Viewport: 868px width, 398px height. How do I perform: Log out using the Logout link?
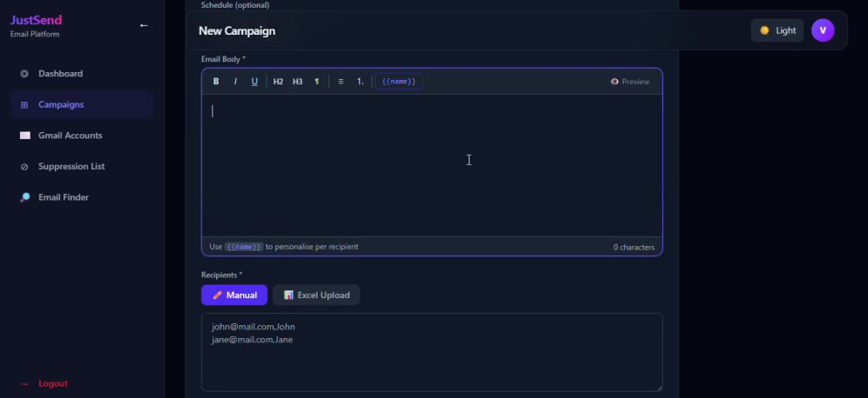(x=53, y=383)
